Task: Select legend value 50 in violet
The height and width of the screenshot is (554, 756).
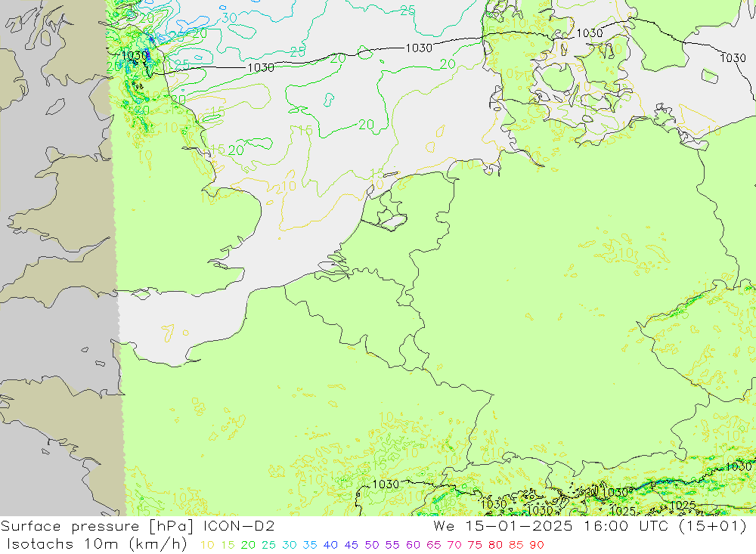Action: pos(372,545)
